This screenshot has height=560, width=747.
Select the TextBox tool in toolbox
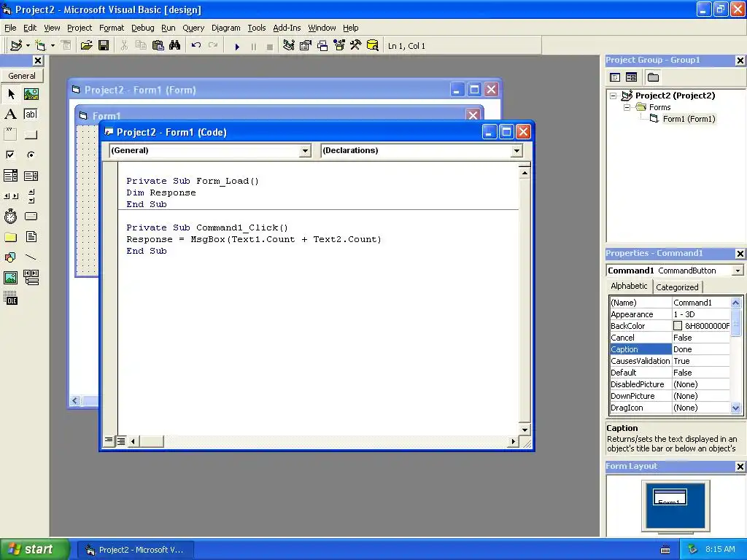(x=31, y=114)
